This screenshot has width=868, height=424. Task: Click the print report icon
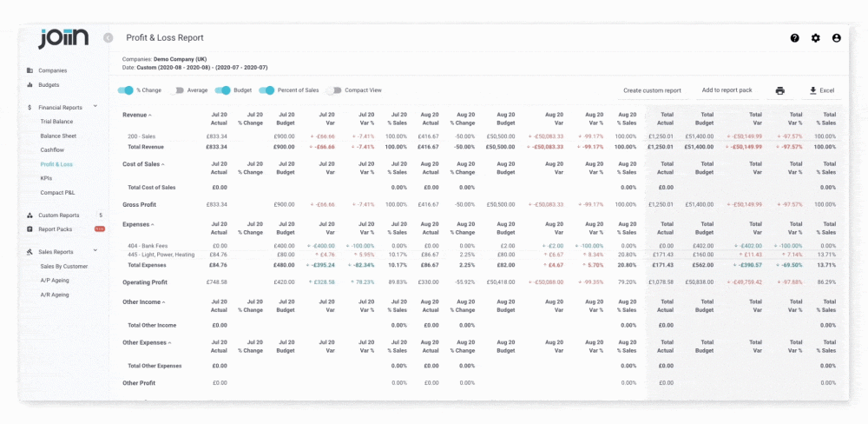tap(780, 90)
